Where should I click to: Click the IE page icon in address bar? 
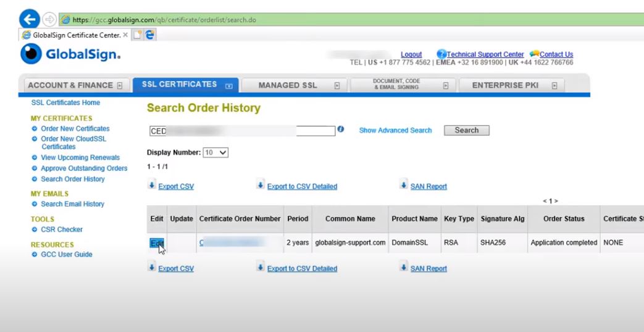(x=65, y=19)
